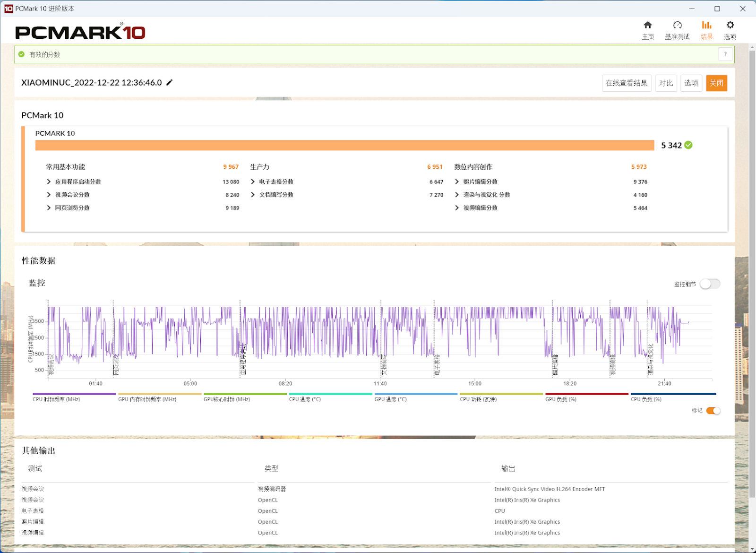The width and height of the screenshot is (756, 553).
Task: Click the PCMark 10 title bar app icon
Action: (8, 9)
